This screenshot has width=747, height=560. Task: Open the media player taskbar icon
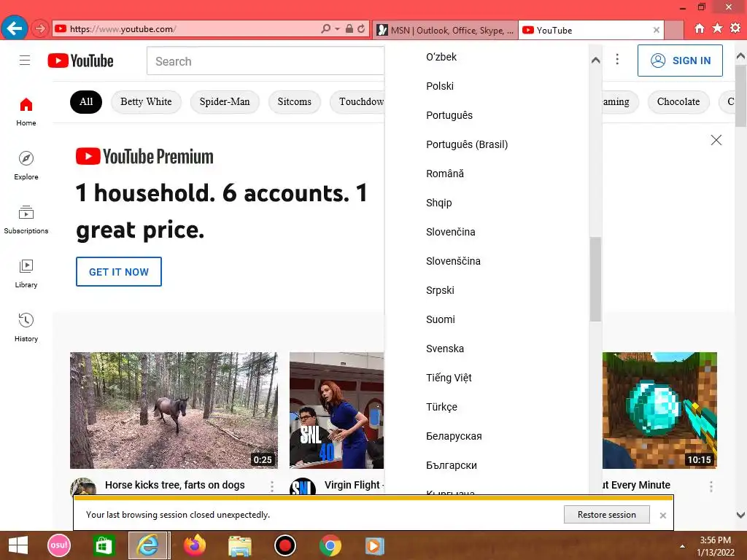pyautogui.click(x=374, y=545)
